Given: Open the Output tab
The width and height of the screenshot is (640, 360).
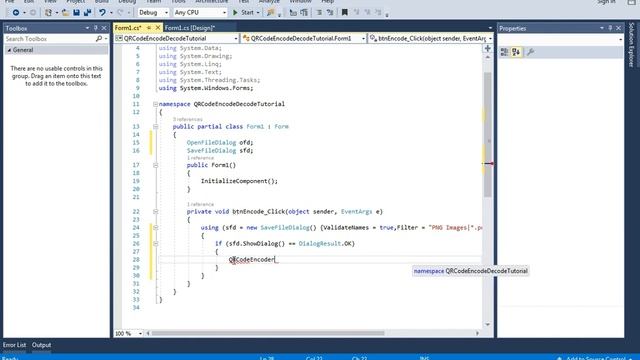Looking at the screenshot, I should coord(42,345).
